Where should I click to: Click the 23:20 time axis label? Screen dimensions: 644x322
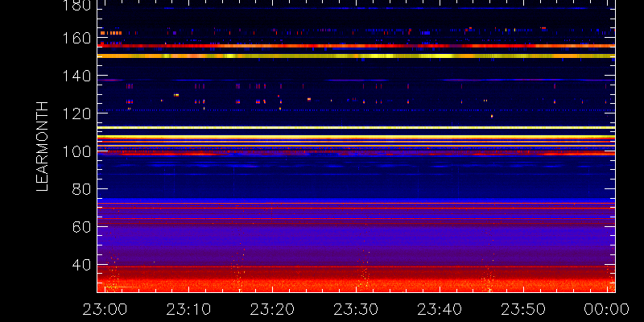[272, 309]
